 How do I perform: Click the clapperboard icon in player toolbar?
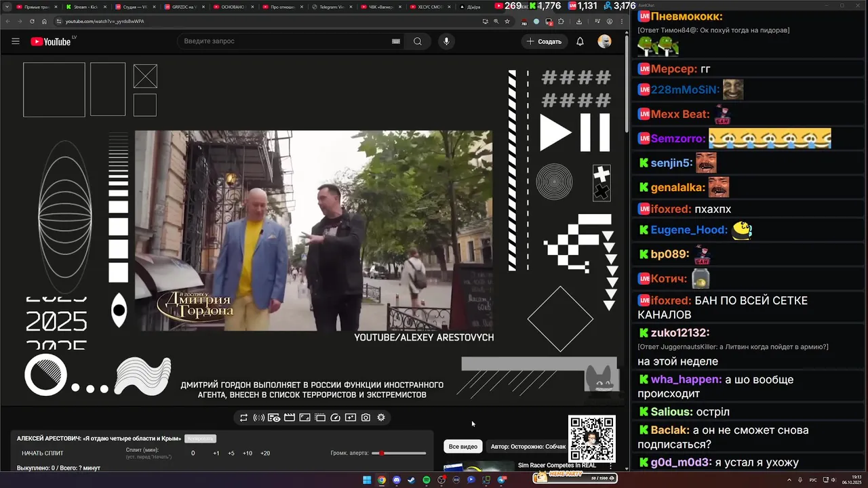[290, 418]
